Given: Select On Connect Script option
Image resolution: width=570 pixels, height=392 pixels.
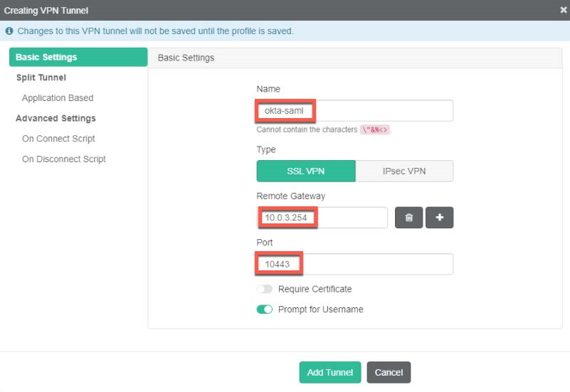Looking at the screenshot, I should [x=58, y=139].
